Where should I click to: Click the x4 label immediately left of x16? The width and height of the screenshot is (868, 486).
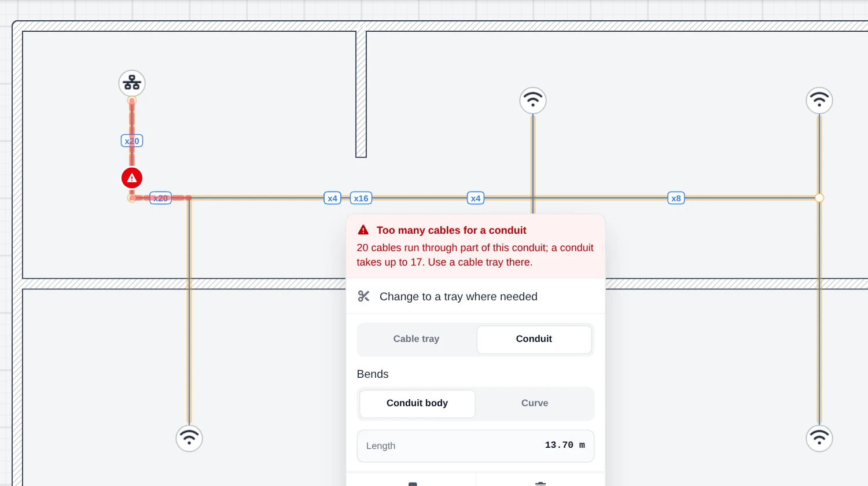[x=332, y=198]
